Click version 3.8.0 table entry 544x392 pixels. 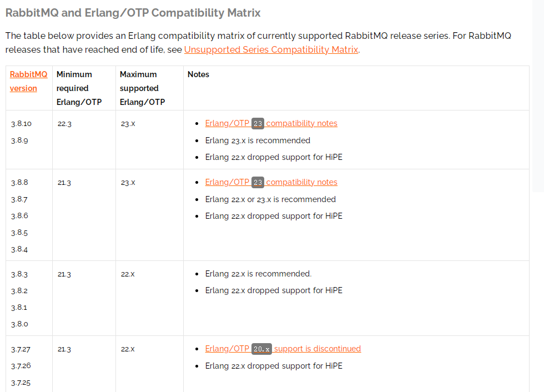point(19,324)
